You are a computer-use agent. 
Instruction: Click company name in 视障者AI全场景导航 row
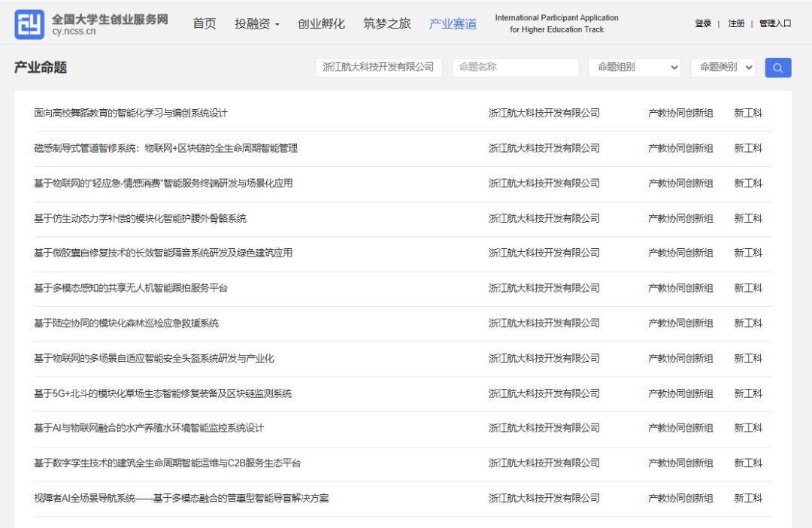[544, 499]
